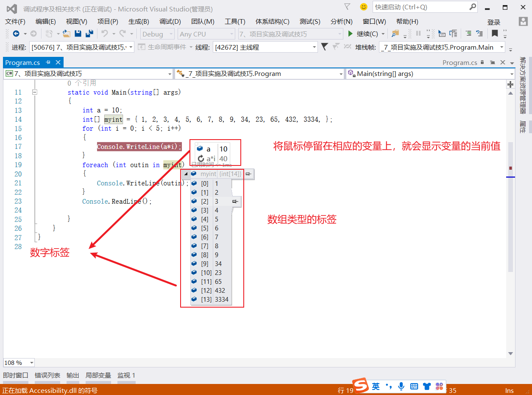Image resolution: width=532 pixels, height=395 pixels.
Task: Open dropdown arrow beside 继续(C)
Action: tap(383, 34)
